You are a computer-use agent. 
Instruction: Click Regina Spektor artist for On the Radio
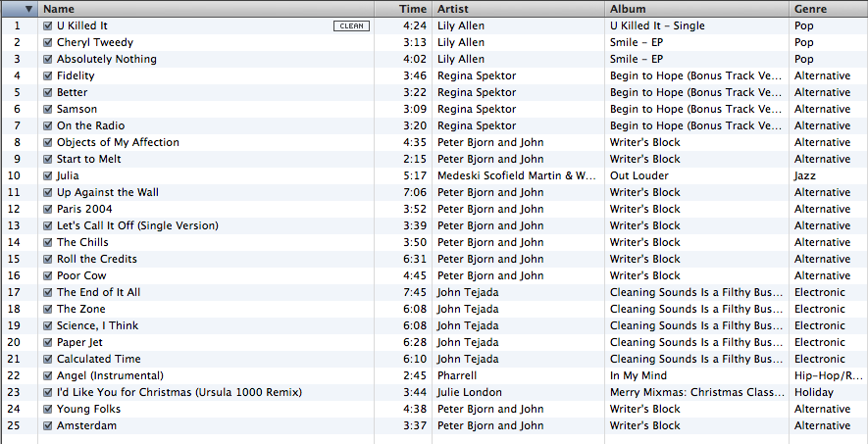click(477, 125)
